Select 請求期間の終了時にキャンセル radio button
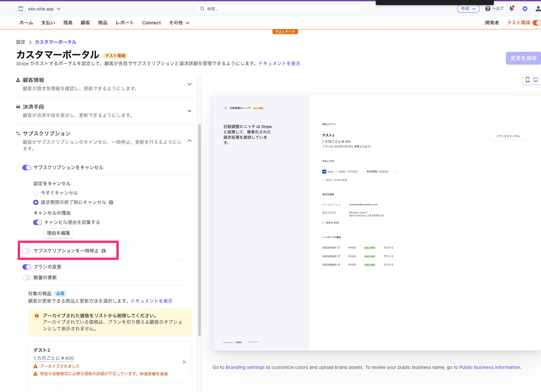This screenshot has height=392, width=541. click(36, 202)
